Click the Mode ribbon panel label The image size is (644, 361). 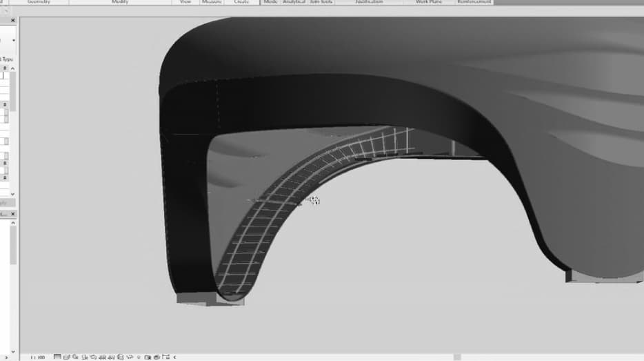[271, 2]
